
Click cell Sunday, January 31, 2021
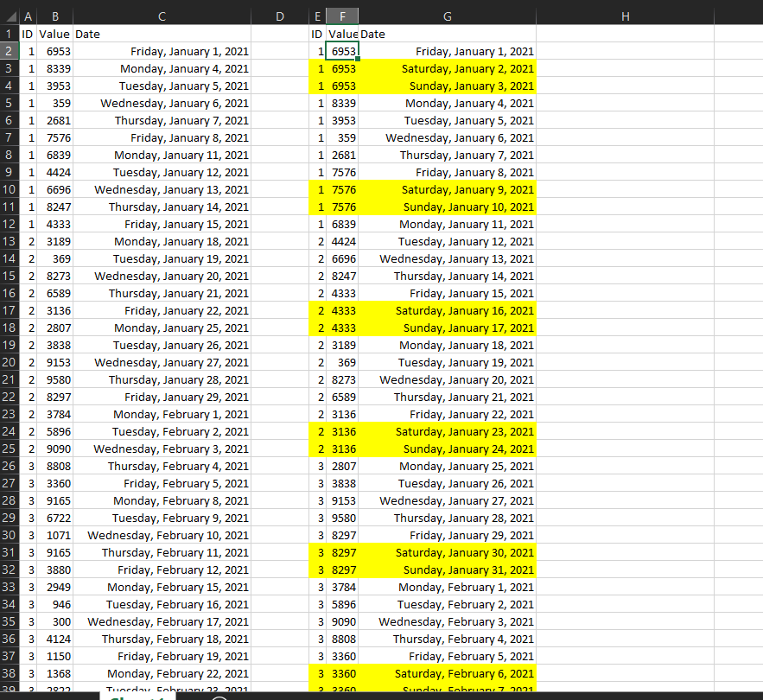pyautogui.click(x=448, y=570)
